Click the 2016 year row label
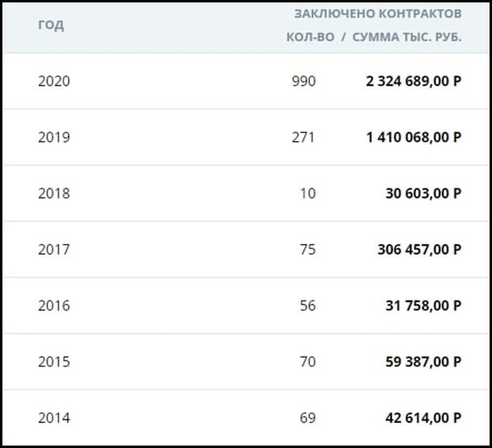 [54, 305]
